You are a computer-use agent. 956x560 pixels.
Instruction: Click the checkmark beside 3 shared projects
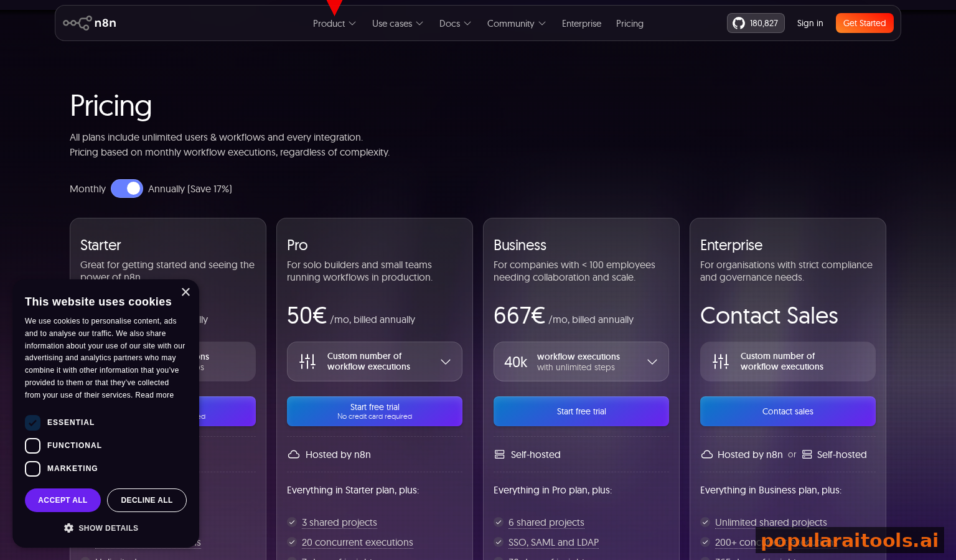pos(292,523)
